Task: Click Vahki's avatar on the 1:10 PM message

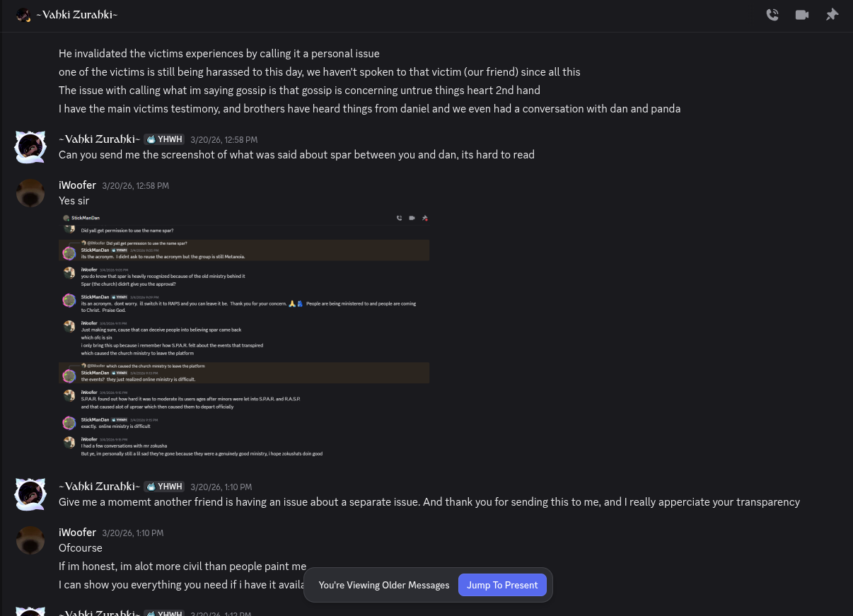Action: pos(30,494)
